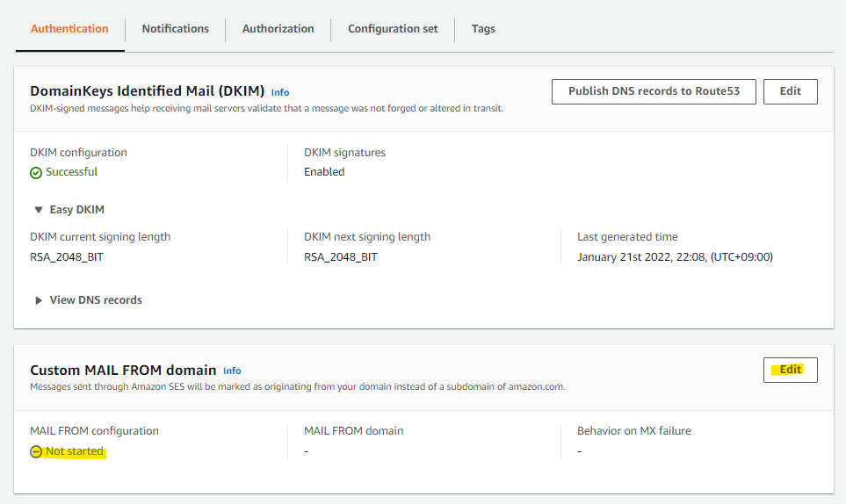Go to the Tags tab
This screenshot has width=846, height=504.
point(483,29)
